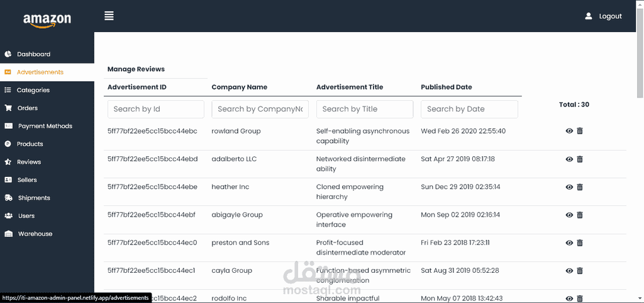This screenshot has height=303, width=644.
Task: Click the Search by Title input
Action: coord(365,109)
